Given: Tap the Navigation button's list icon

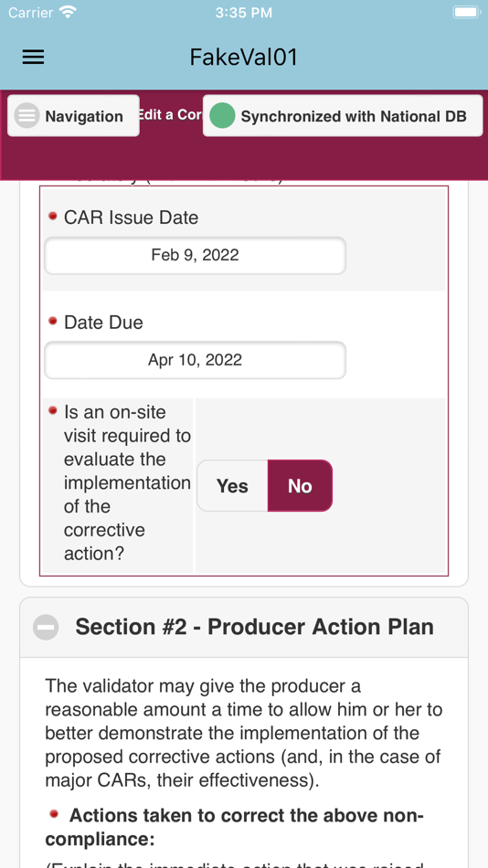Looking at the screenshot, I should pos(27,116).
